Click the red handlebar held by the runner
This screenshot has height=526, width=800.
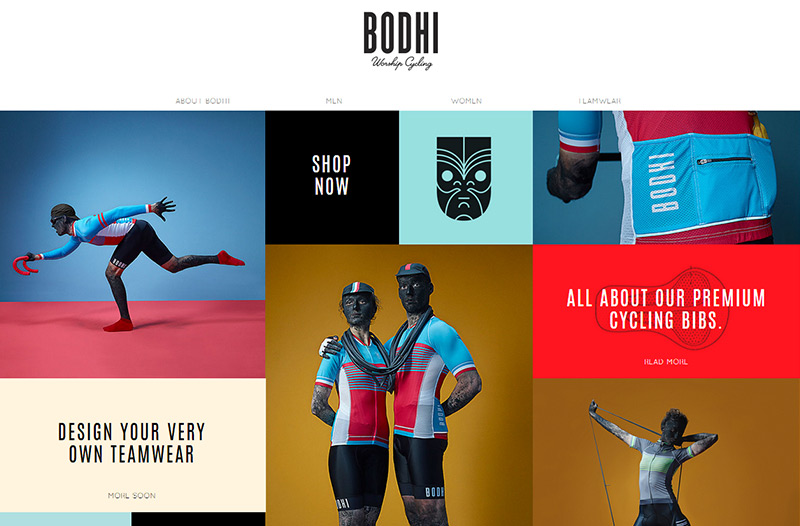[x=26, y=264]
